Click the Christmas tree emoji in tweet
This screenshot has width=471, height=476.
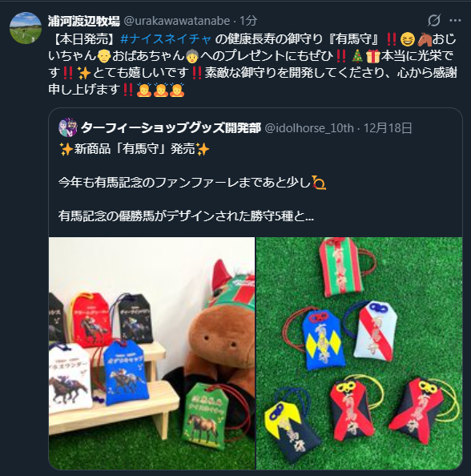pyautogui.click(x=357, y=56)
